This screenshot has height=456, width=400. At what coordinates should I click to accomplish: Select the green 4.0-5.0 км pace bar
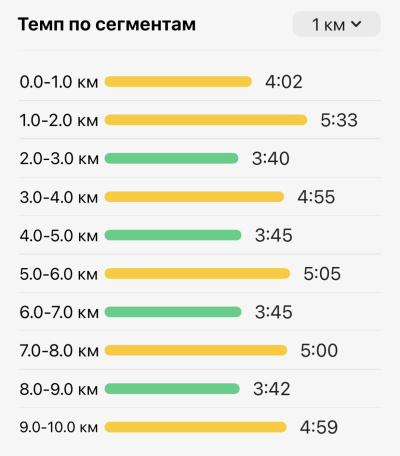tap(173, 235)
